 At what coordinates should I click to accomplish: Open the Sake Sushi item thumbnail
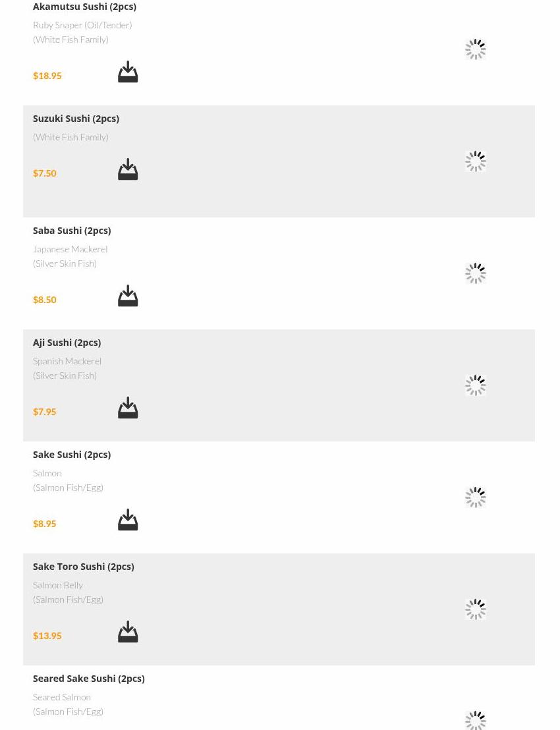(x=475, y=497)
